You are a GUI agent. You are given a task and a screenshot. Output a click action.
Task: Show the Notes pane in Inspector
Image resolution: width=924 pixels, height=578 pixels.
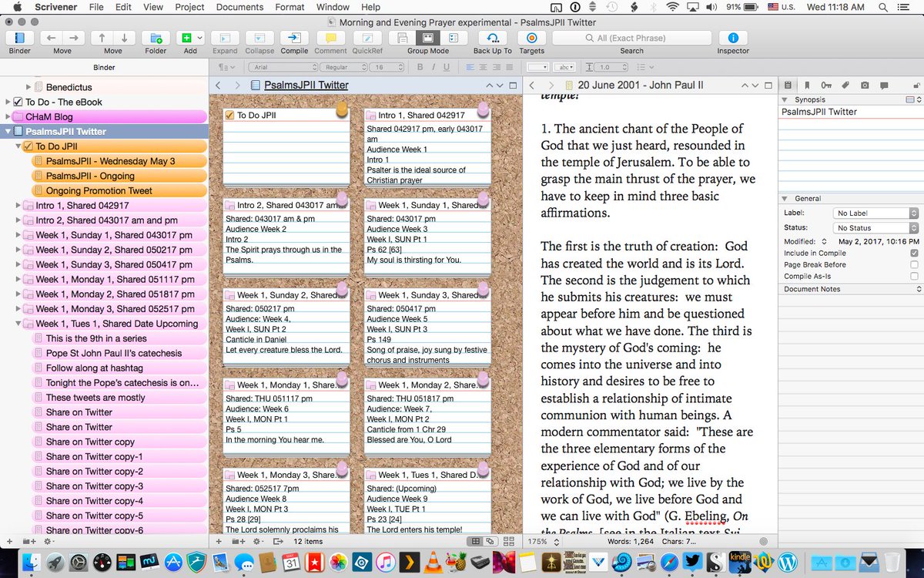coord(787,85)
